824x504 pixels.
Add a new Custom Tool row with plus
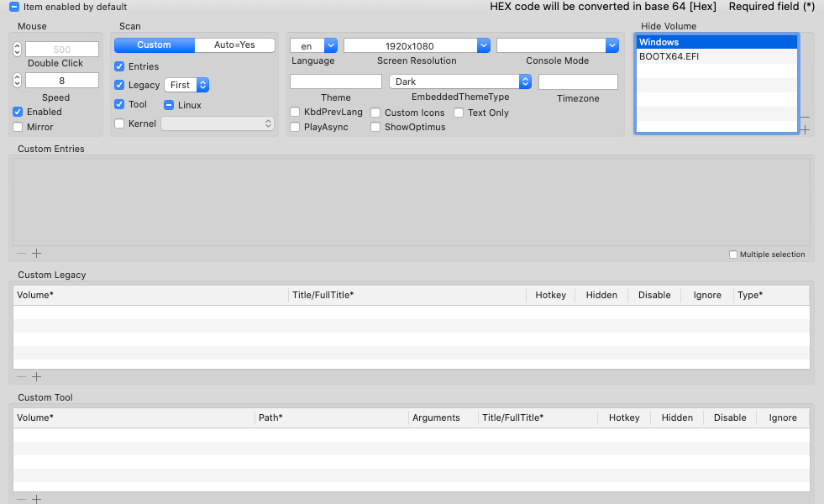(37, 499)
